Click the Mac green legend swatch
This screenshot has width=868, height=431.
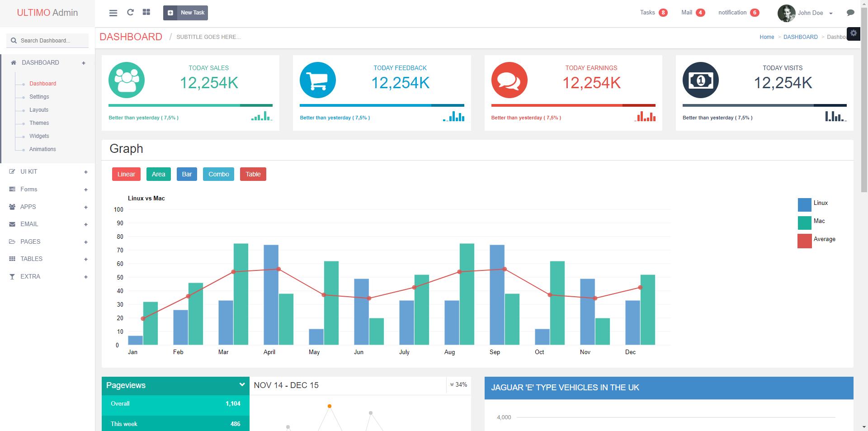pos(805,223)
